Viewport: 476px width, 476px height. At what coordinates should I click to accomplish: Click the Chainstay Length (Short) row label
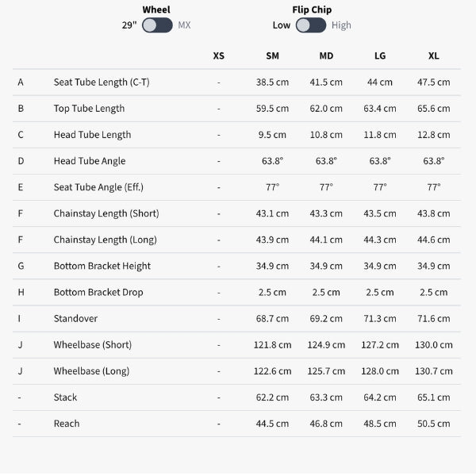106,213
